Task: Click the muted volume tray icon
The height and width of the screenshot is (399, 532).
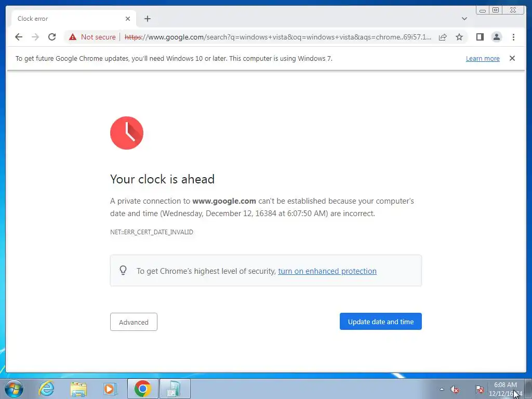Action: pos(455,390)
